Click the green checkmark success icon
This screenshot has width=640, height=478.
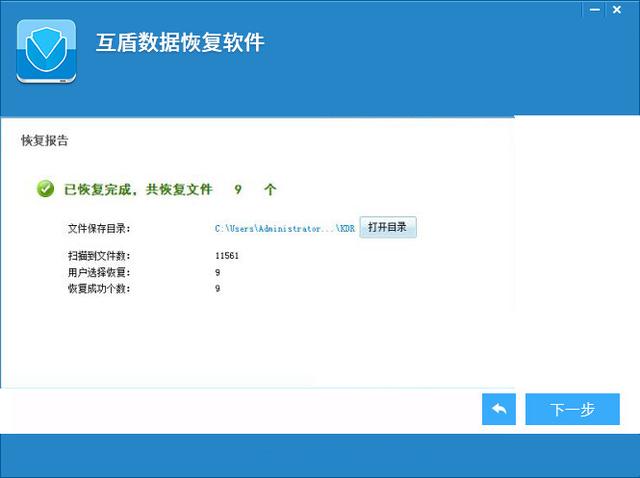[x=45, y=189]
